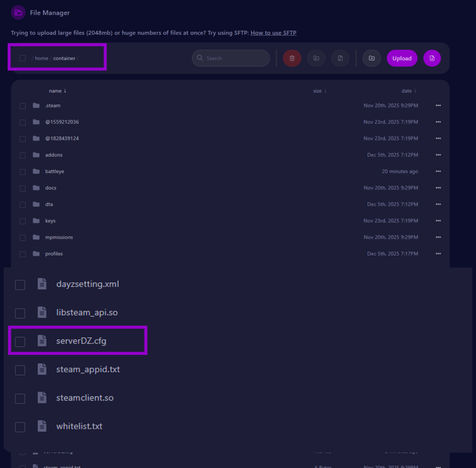Click container in the breadcrumb path
This screenshot has width=476, height=468.
[x=64, y=58]
